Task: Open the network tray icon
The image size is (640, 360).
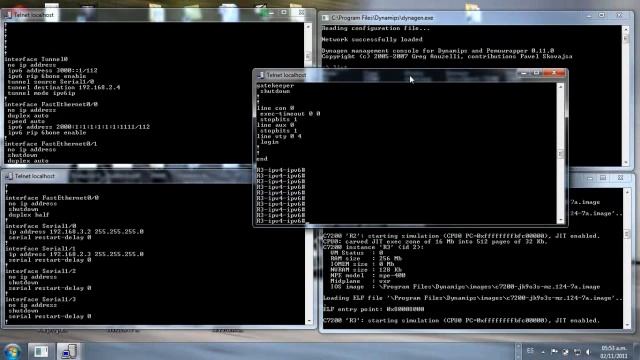Action: (577, 351)
